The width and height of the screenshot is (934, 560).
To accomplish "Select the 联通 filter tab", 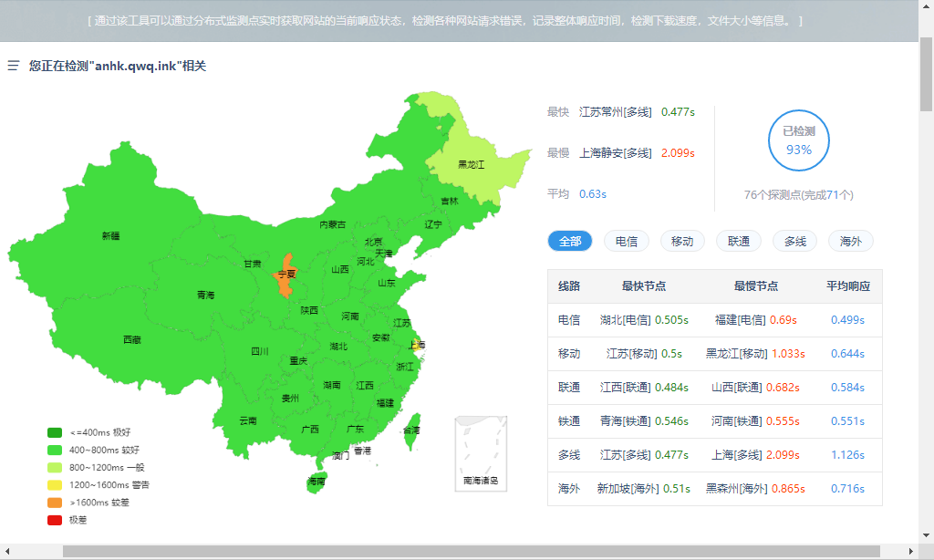I will pos(739,242).
